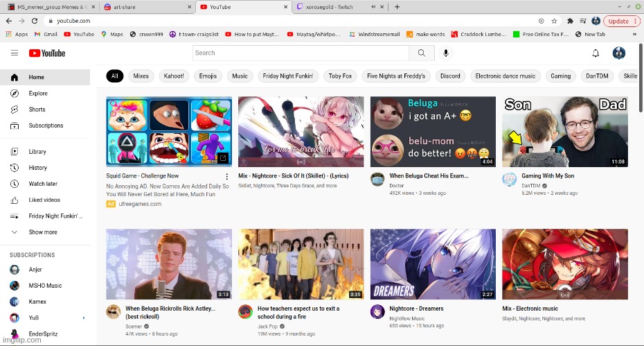Open When Beluga Cheat His Exam title

429,175
